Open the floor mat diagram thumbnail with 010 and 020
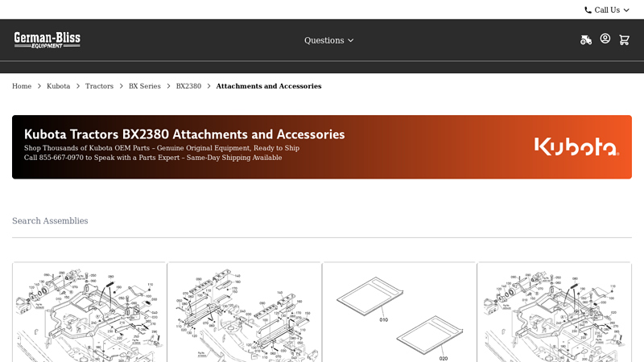Viewport: 644px width, 362px height. pos(398,312)
